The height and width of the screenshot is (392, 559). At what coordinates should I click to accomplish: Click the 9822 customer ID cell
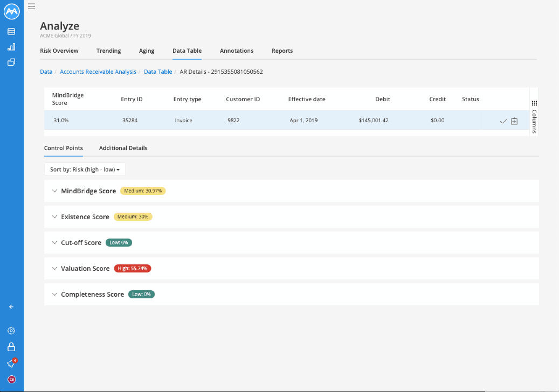point(233,120)
